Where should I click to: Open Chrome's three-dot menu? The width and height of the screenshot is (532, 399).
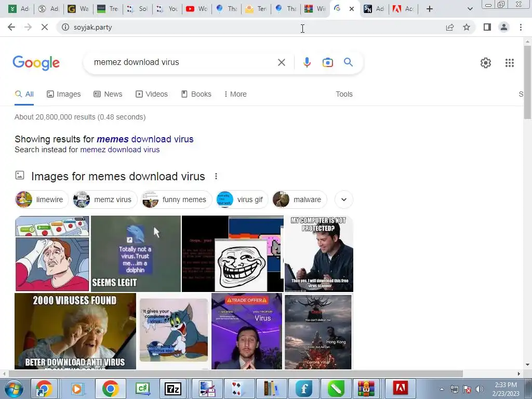[x=521, y=27]
